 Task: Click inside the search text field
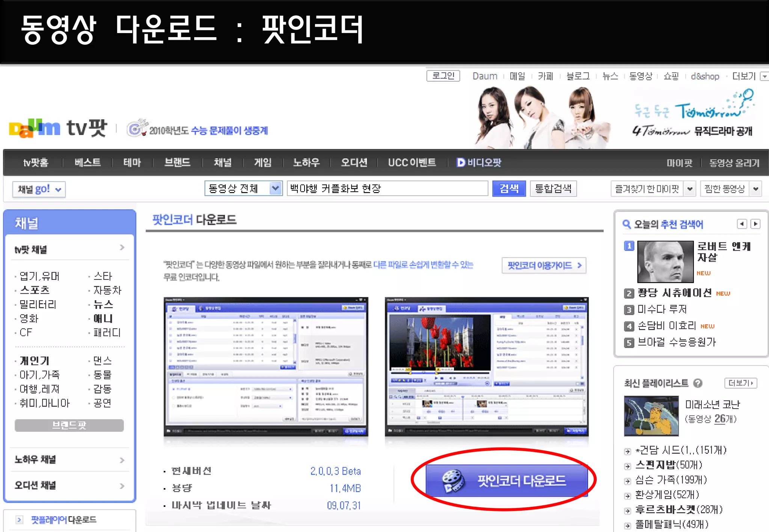click(x=388, y=188)
